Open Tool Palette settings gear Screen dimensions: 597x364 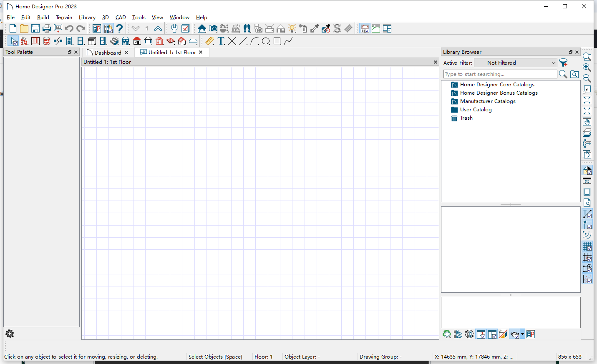(x=10, y=334)
